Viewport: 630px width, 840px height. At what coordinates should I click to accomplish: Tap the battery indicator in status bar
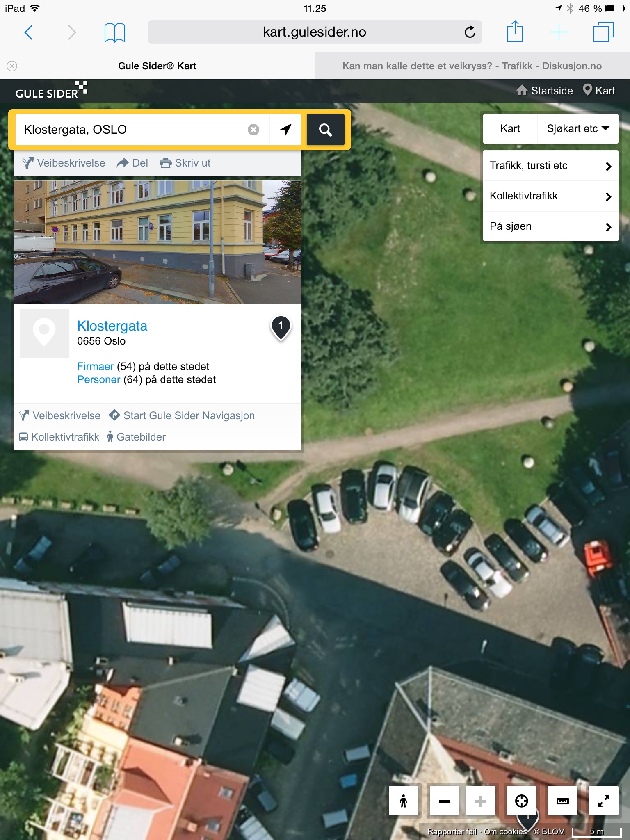pos(615,8)
